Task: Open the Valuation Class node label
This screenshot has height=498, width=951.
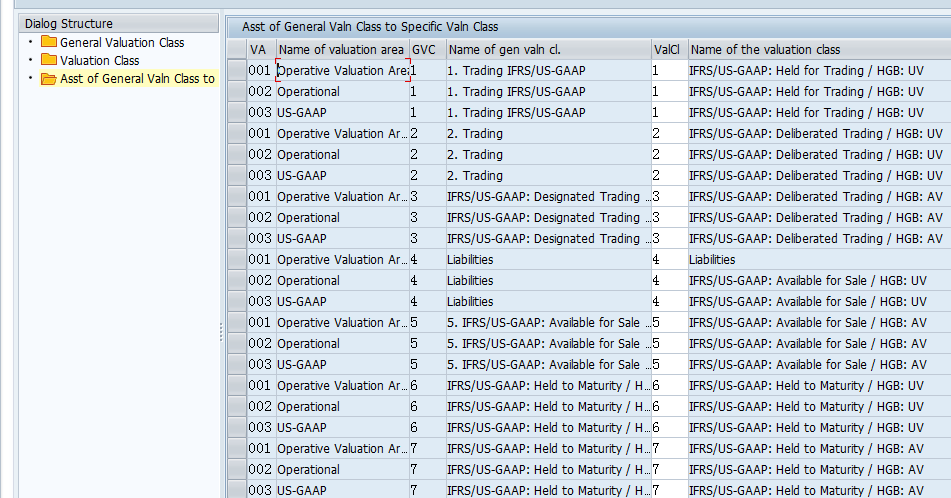Action: click(99, 60)
